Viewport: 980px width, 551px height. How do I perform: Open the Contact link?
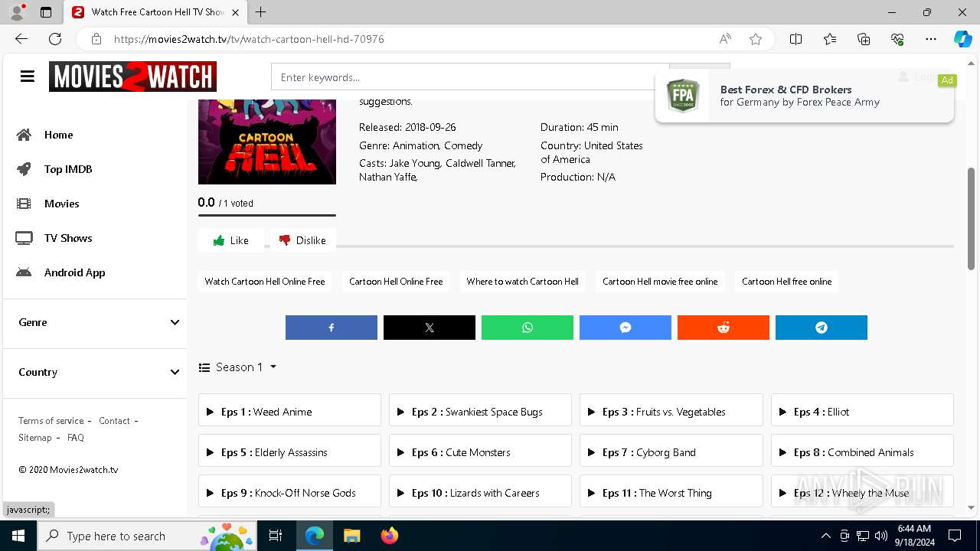[114, 421]
